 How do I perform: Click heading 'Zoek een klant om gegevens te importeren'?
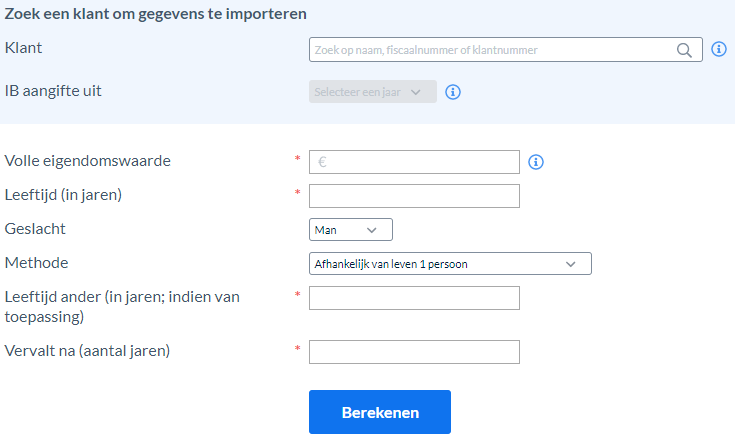click(156, 14)
